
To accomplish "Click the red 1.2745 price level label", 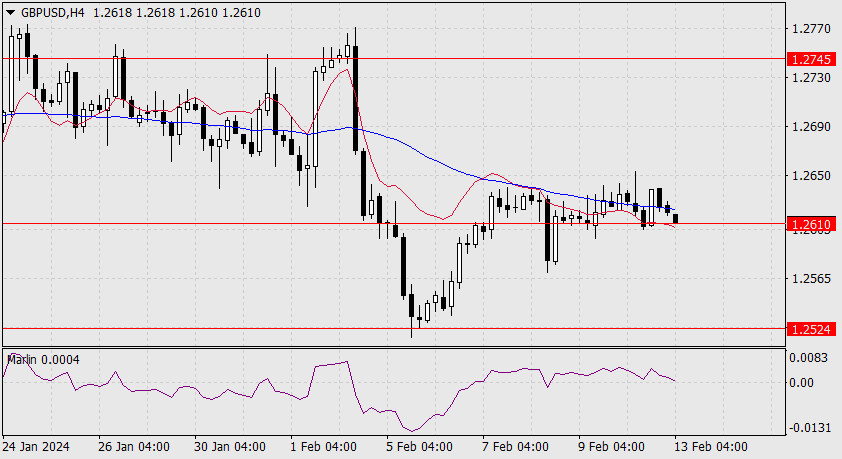I will [811, 59].
